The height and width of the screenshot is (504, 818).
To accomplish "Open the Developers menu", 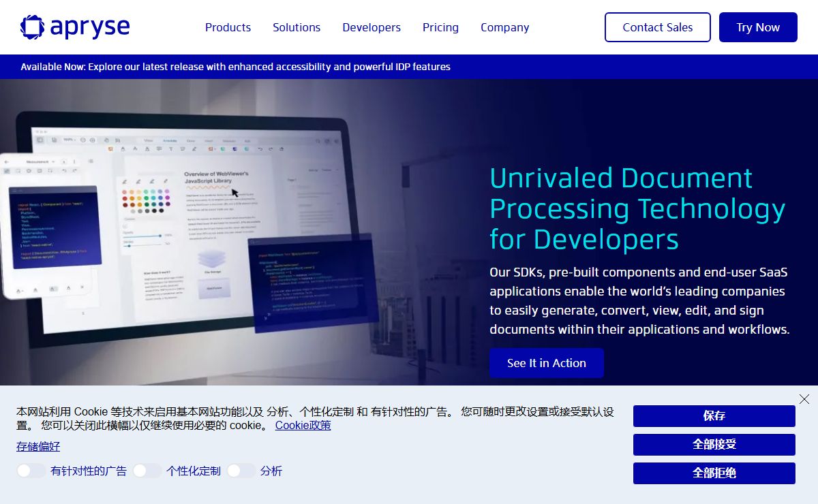I will click(372, 27).
